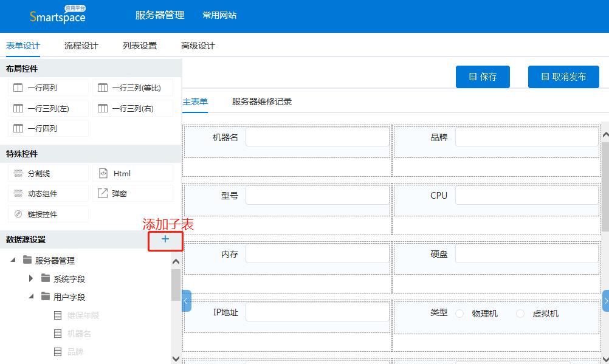Select the 一行三列(等比) layout control

pos(133,88)
